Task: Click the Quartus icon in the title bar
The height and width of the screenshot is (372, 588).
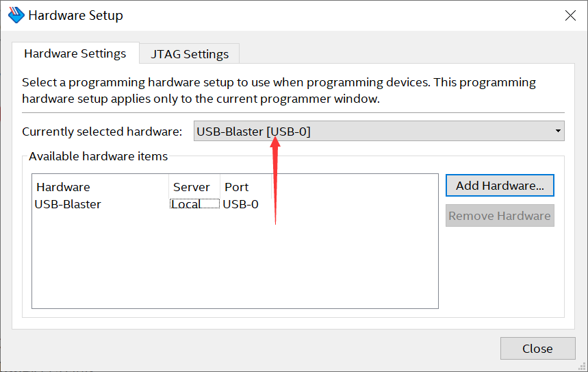Action: click(15, 15)
